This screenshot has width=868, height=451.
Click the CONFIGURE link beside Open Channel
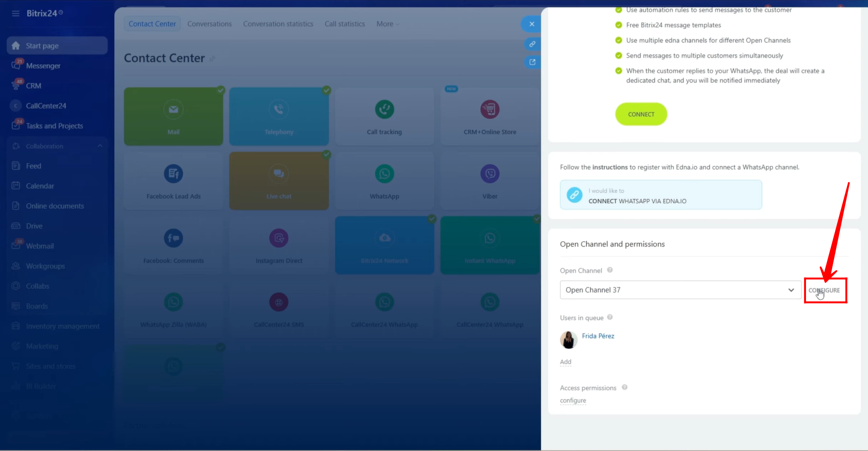pyautogui.click(x=825, y=290)
